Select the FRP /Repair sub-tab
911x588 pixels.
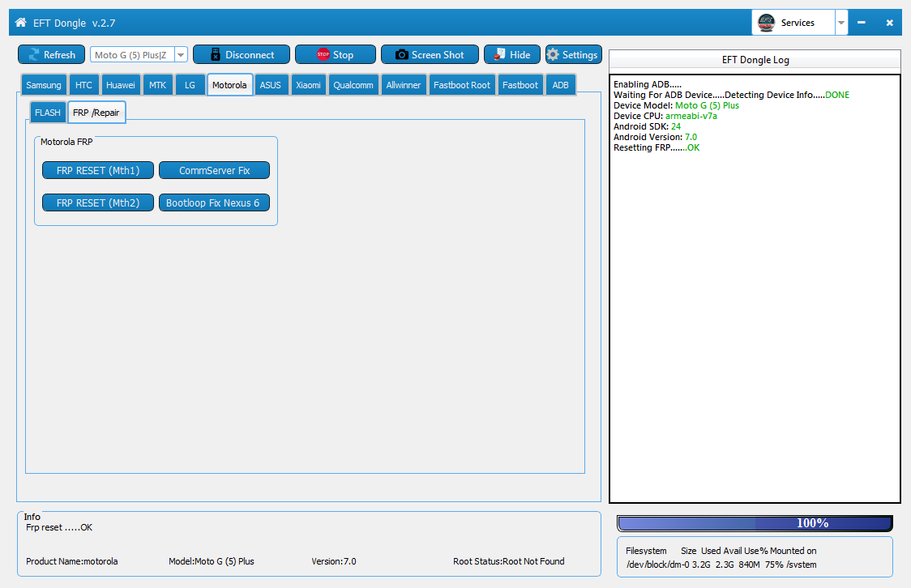pyautogui.click(x=96, y=113)
